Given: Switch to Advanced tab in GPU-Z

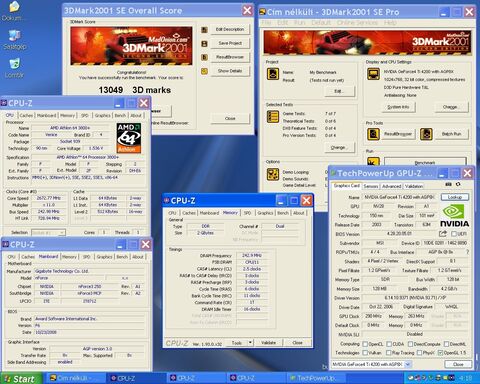Looking at the screenshot, I should (x=391, y=186).
